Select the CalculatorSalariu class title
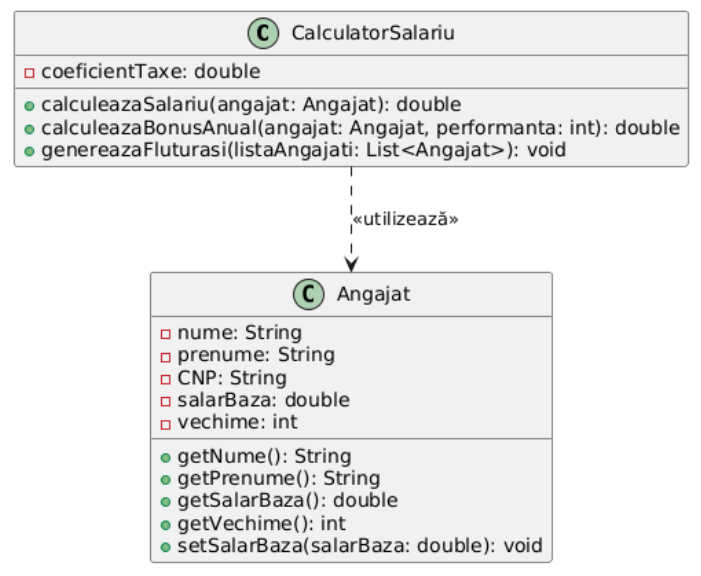Viewport: 701px width, 576px height. [373, 33]
